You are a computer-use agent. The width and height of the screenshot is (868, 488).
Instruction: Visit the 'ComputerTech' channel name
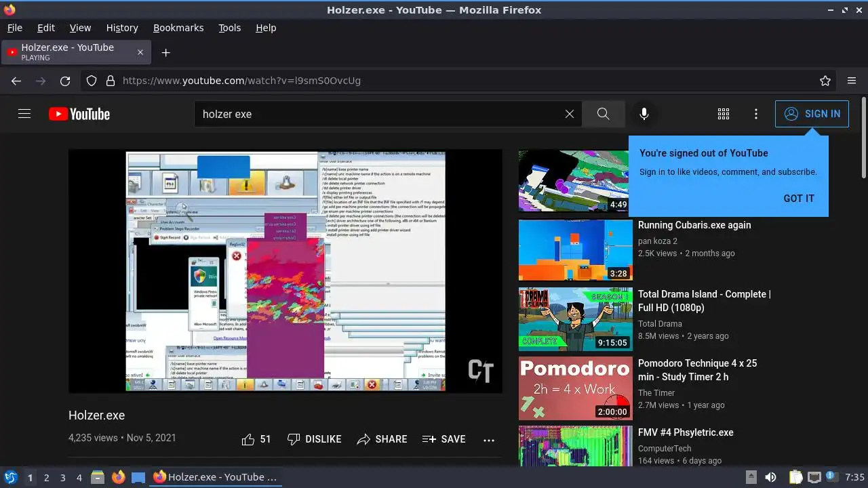665,449
